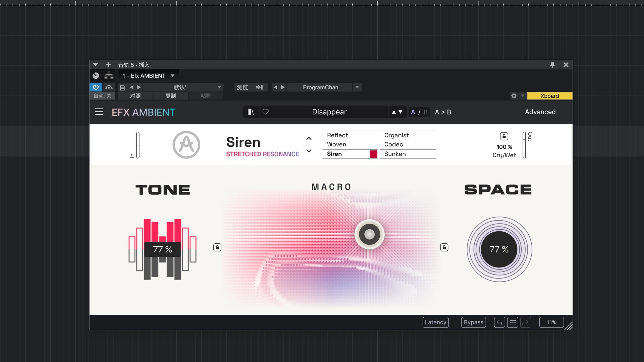644x362 pixels.
Task: Open the Advanced panel
Action: pyautogui.click(x=540, y=112)
